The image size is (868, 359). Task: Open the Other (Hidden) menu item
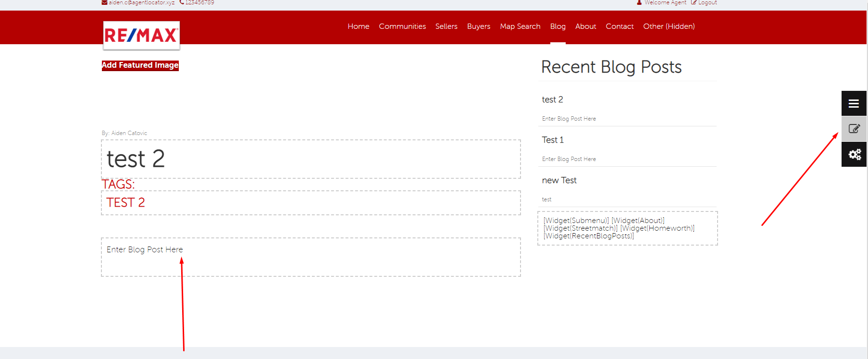click(669, 26)
